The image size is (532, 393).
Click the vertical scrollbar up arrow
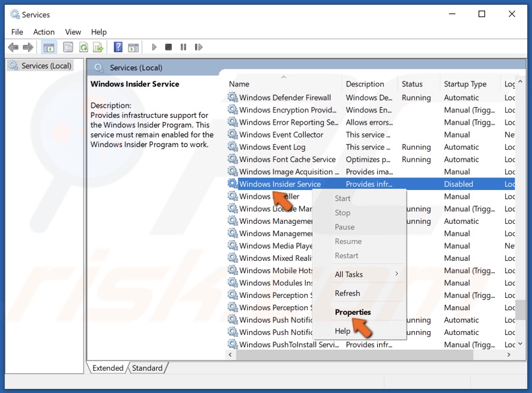(x=520, y=82)
